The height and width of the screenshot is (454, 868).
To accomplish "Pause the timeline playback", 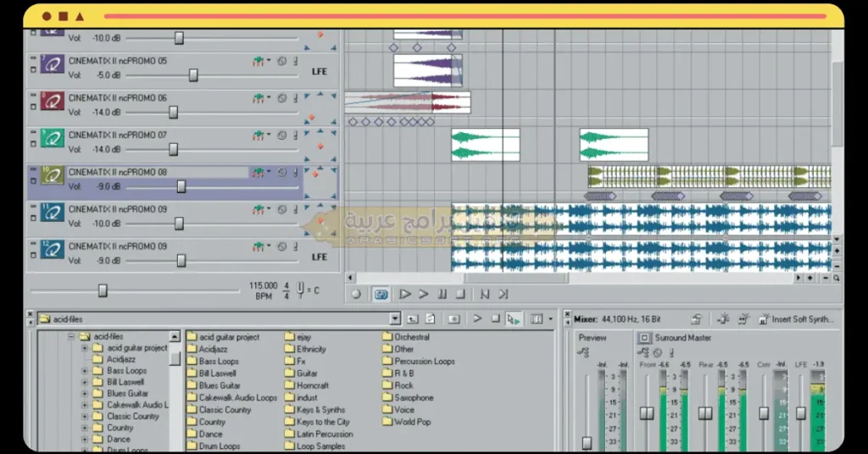I will pyautogui.click(x=442, y=294).
